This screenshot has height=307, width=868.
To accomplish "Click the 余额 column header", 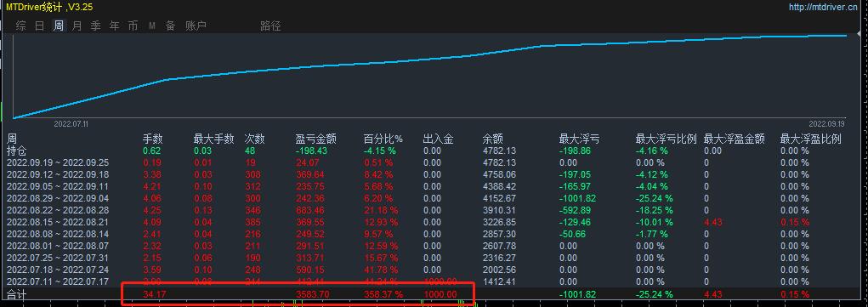I will click(x=492, y=139).
